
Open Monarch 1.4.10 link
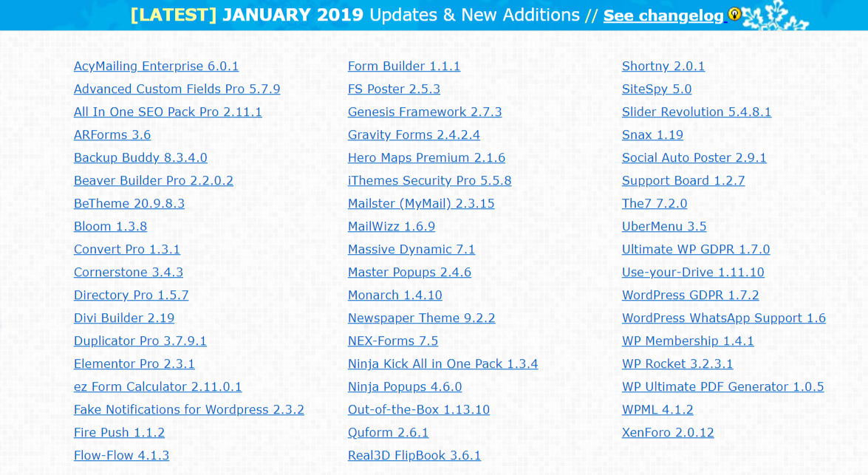click(394, 295)
